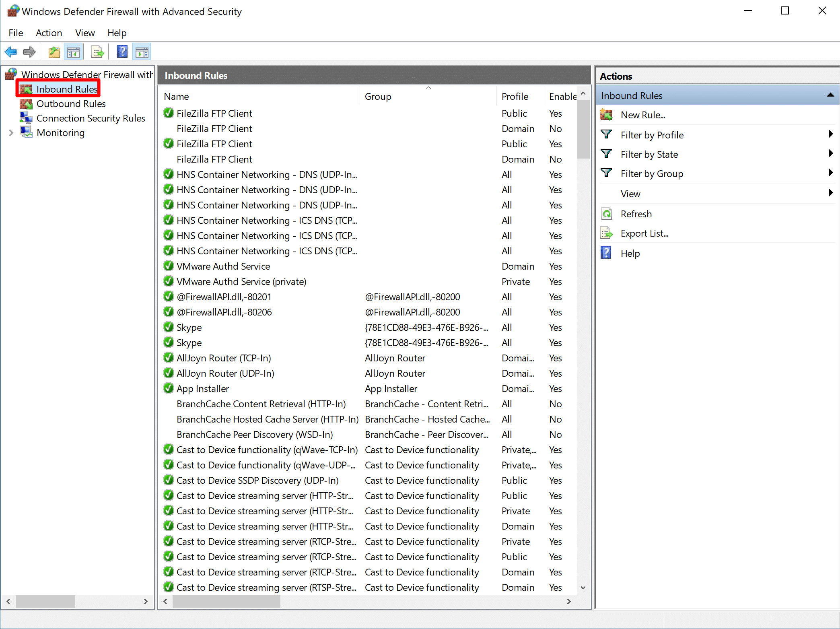The width and height of the screenshot is (840, 629).
Task: Click green check icon for AllJoyn Router (TCP-In)
Action: [x=169, y=358]
